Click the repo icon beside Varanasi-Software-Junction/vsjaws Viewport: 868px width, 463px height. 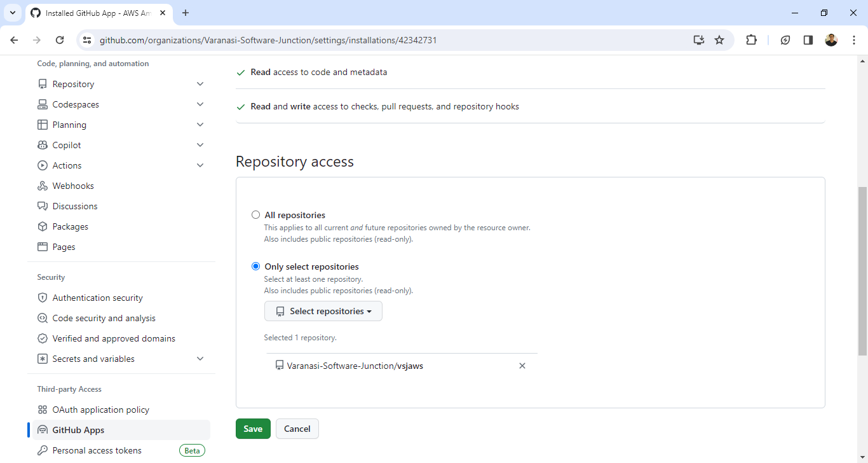click(x=280, y=366)
